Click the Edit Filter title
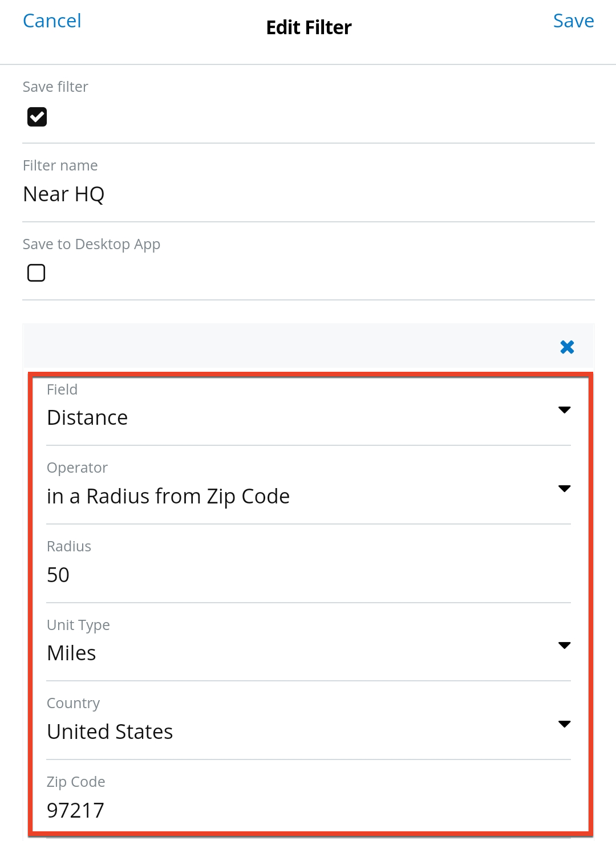616x841 pixels. tap(308, 27)
